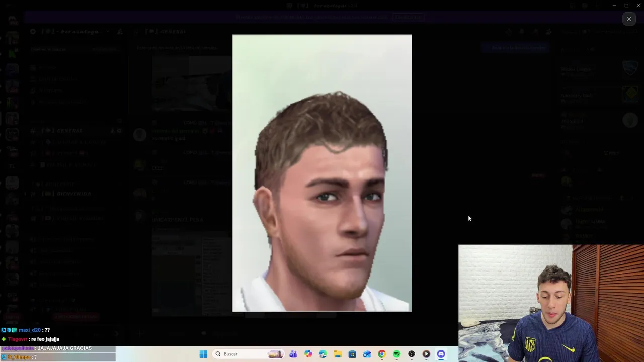
Task: Launch Microsoft Teams from the taskbar
Action: (293, 354)
